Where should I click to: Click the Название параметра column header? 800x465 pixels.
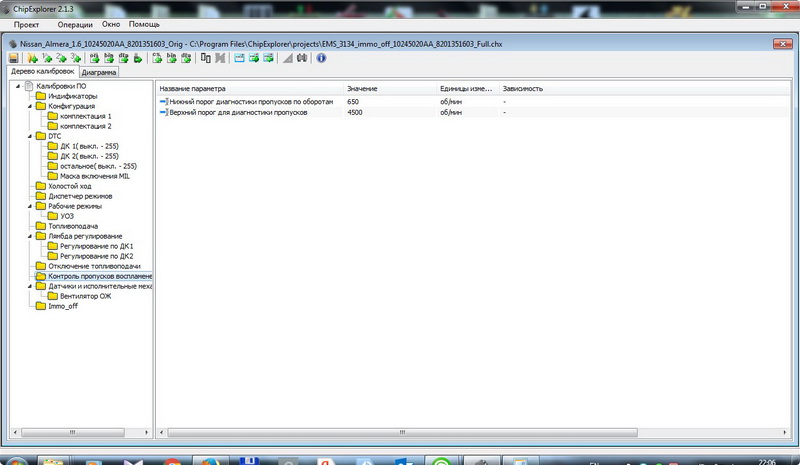pos(196,88)
